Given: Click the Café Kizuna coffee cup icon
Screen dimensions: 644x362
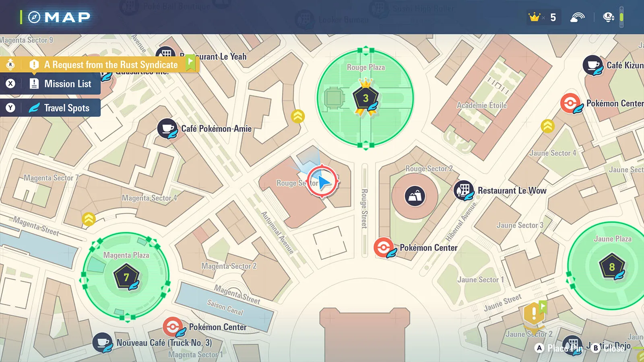Looking at the screenshot, I should coord(592,65).
